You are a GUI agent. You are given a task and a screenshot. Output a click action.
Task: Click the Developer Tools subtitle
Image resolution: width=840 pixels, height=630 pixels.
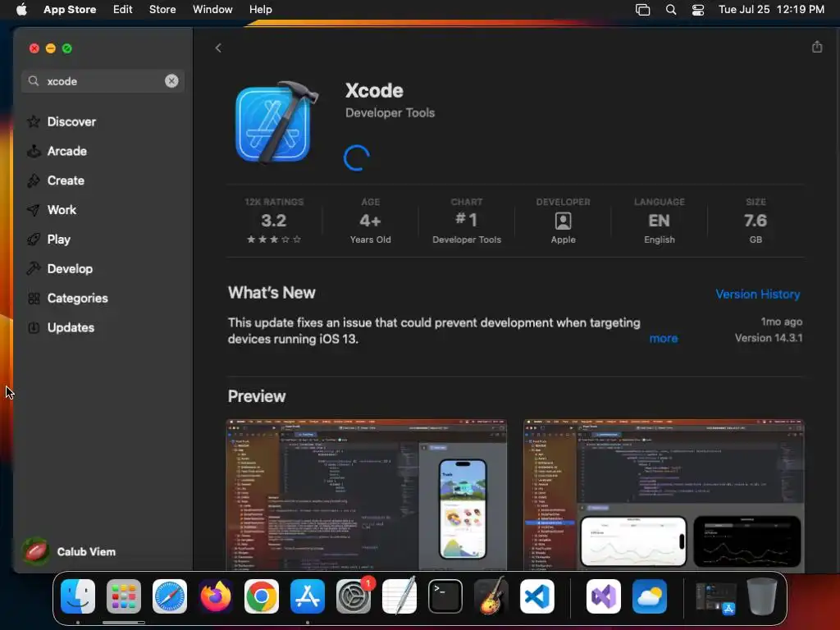(390, 113)
